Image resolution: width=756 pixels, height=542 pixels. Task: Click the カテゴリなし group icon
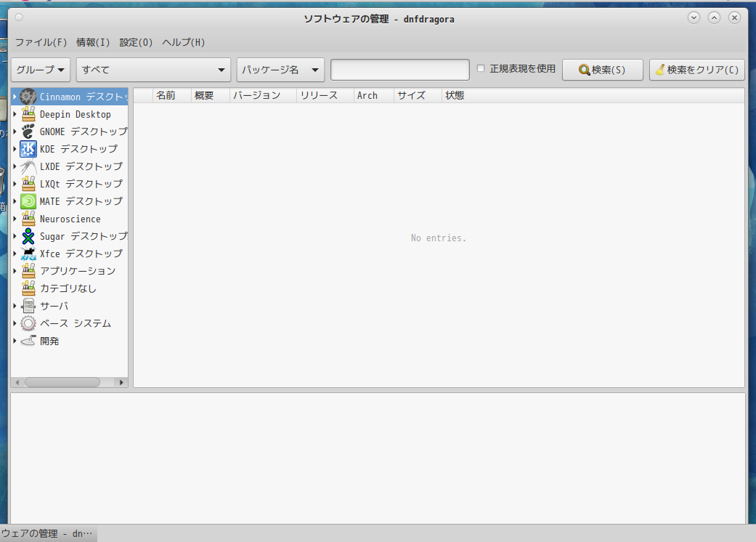28,288
